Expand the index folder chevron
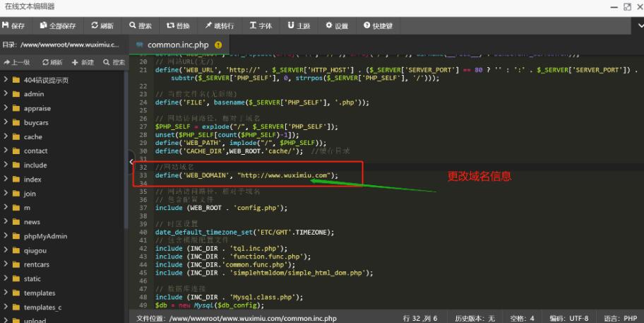Viewport: 644px width, 323px height. pyautogui.click(x=6, y=180)
